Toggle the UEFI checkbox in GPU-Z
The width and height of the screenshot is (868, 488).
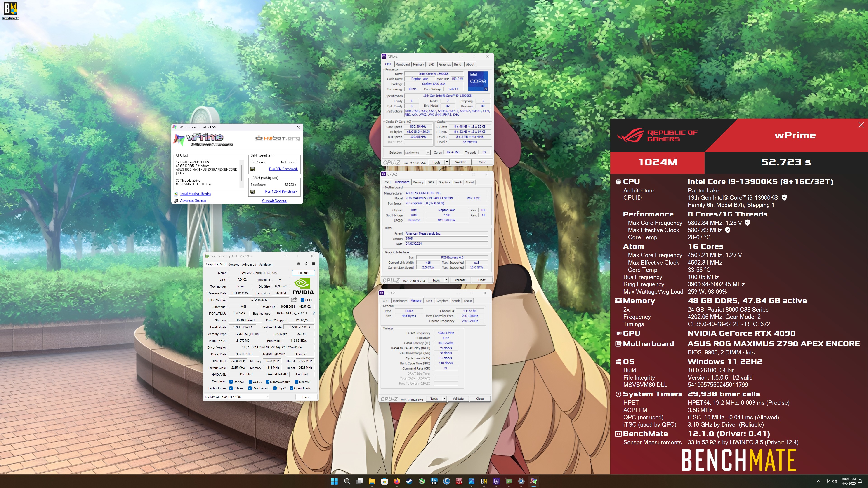coord(302,300)
